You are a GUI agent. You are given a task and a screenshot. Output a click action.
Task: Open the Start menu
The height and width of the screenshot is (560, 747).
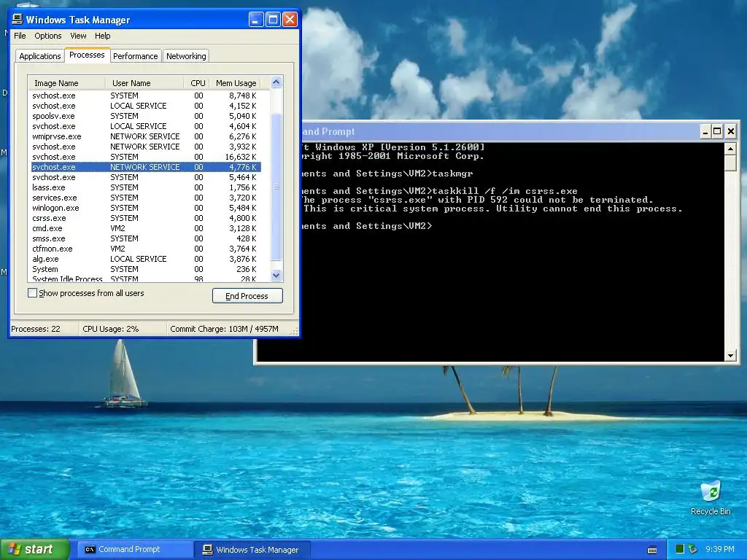click(x=35, y=549)
